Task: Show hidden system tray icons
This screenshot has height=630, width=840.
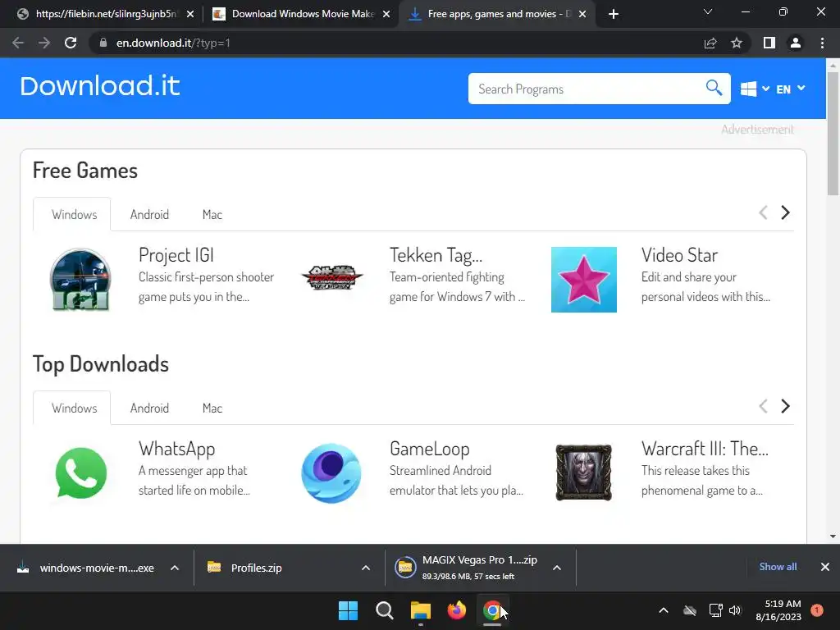Action: pyautogui.click(x=663, y=610)
